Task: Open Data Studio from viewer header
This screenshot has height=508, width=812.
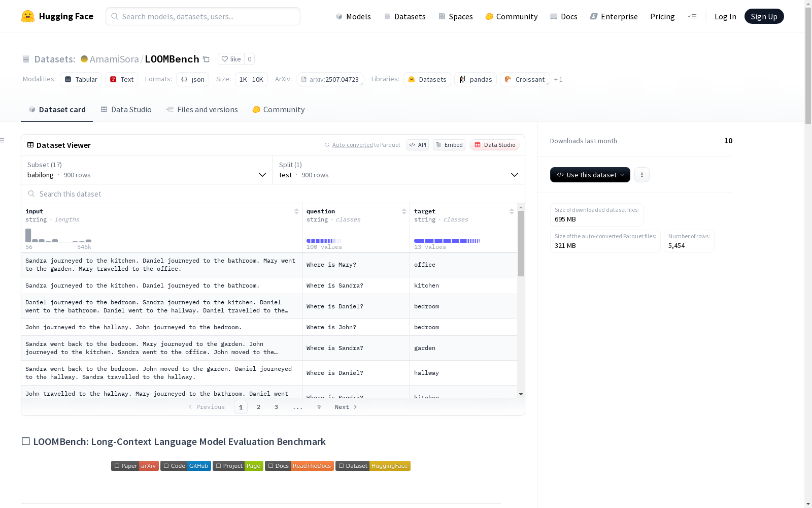Action: tap(495, 145)
